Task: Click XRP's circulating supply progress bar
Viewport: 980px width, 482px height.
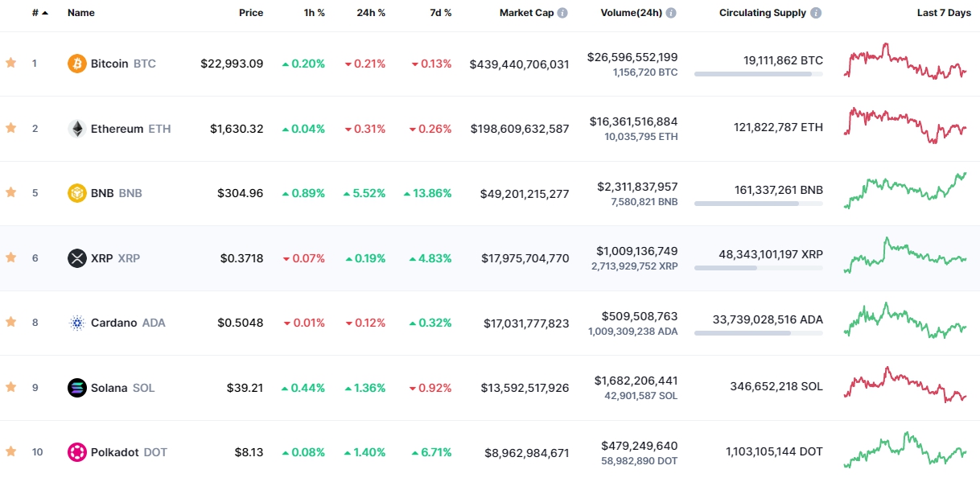Action: tap(759, 268)
